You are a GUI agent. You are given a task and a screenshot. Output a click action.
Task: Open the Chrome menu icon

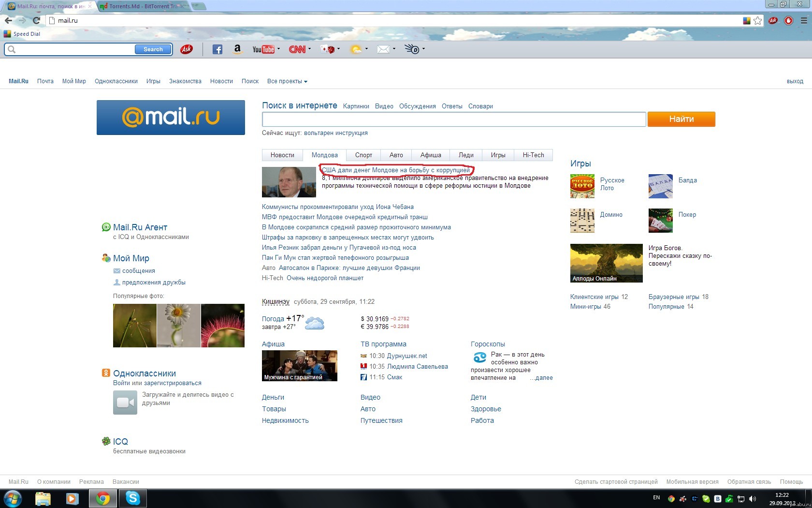point(804,20)
